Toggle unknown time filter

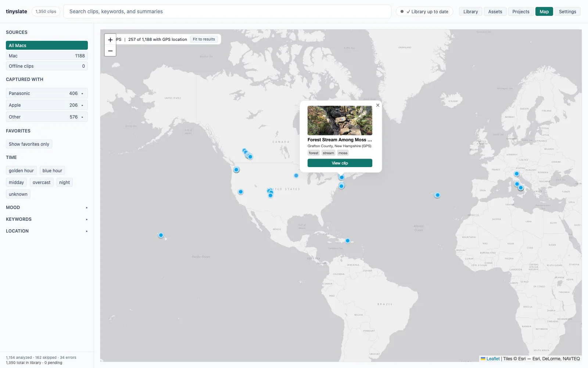click(18, 194)
